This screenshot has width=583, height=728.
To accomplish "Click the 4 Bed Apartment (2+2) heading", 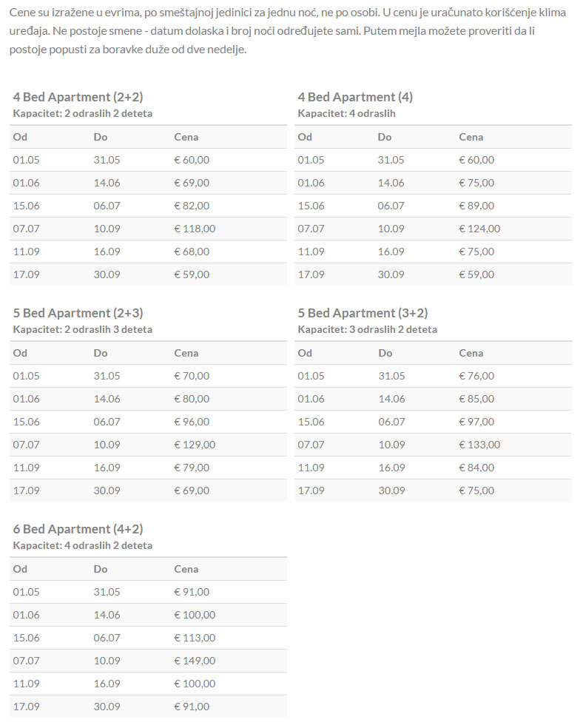I will (x=78, y=97).
